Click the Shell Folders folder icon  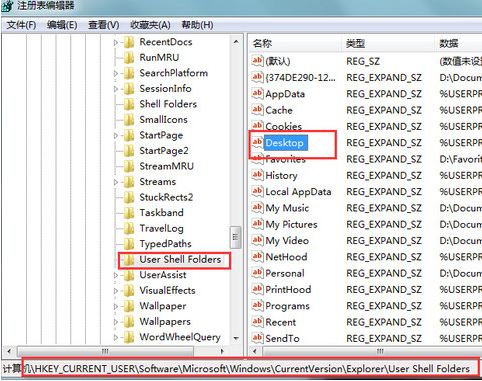(129, 104)
